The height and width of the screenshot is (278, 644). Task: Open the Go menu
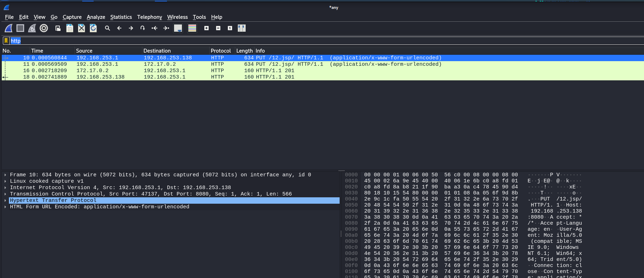pyautogui.click(x=54, y=17)
